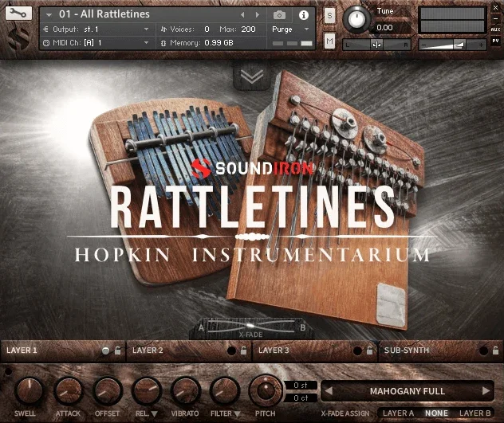Toggle the AUX sends panel
The width and height of the screenshot is (504, 423).
(x=495, y=29)
